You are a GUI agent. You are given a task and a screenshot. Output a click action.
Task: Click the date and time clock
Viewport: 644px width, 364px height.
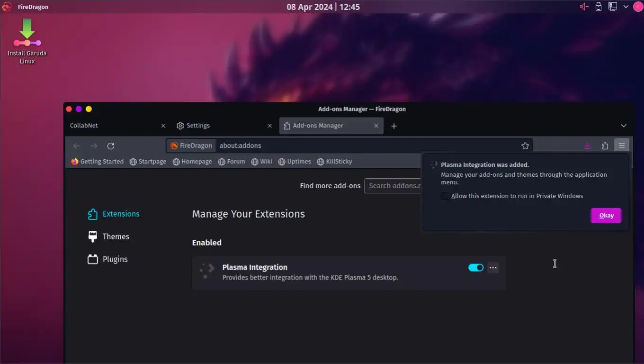point(323,7)
